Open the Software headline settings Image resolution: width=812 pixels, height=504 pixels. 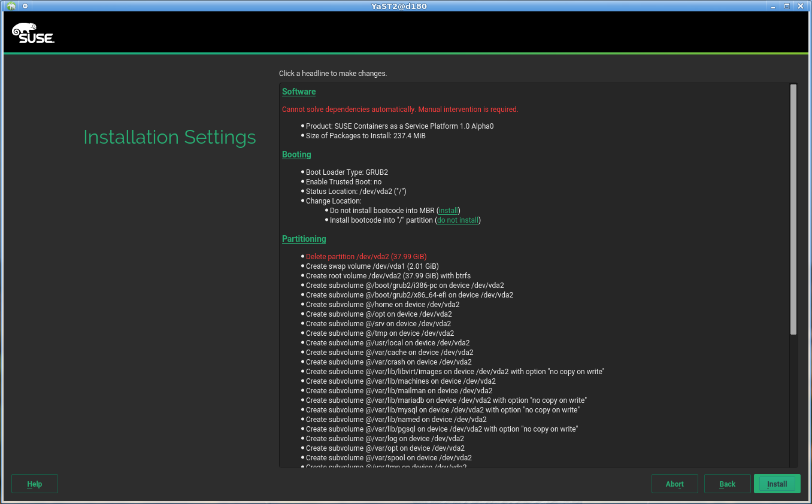tap(299, 92)
